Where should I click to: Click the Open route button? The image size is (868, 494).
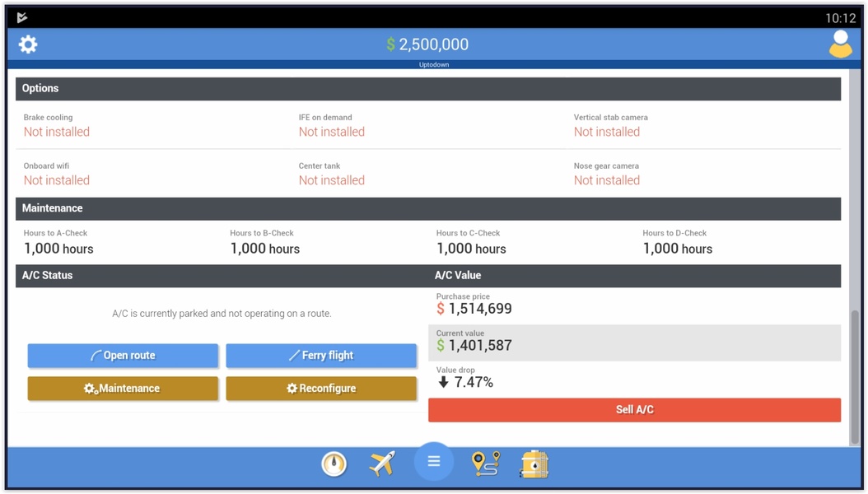tap(123, 355)
